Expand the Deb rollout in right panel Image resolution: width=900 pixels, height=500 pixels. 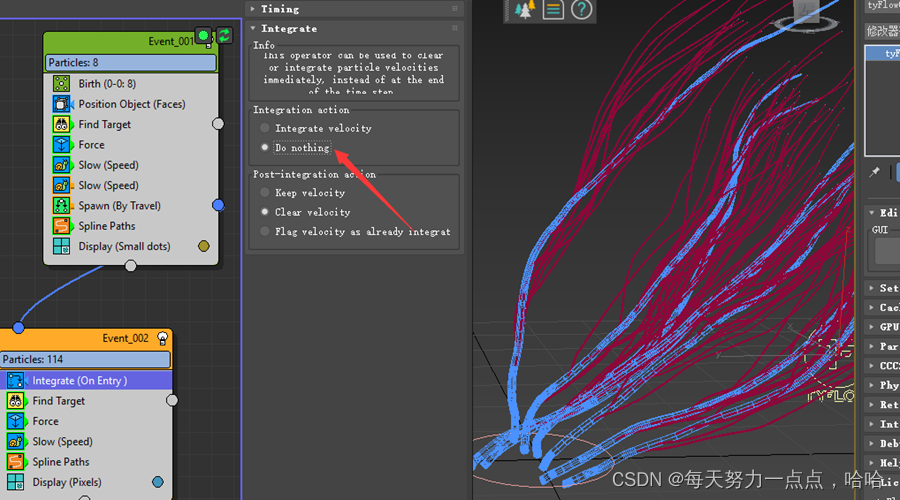point(871,444)
